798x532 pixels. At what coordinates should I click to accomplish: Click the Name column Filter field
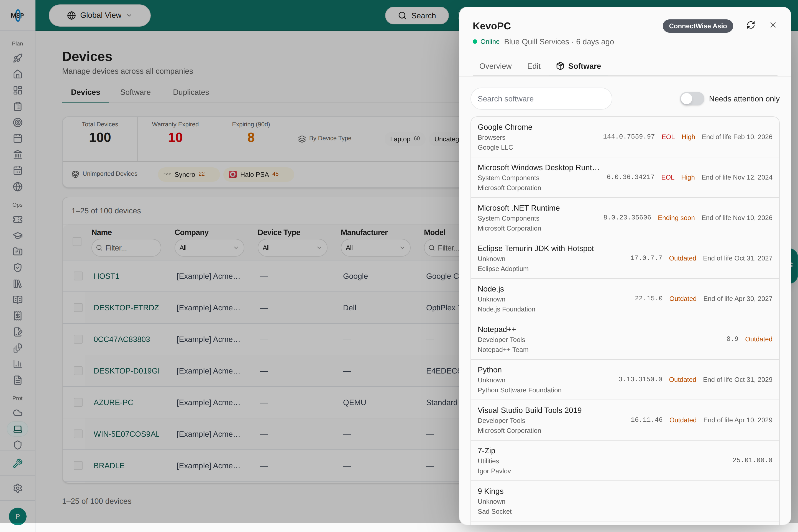[126, 248]
